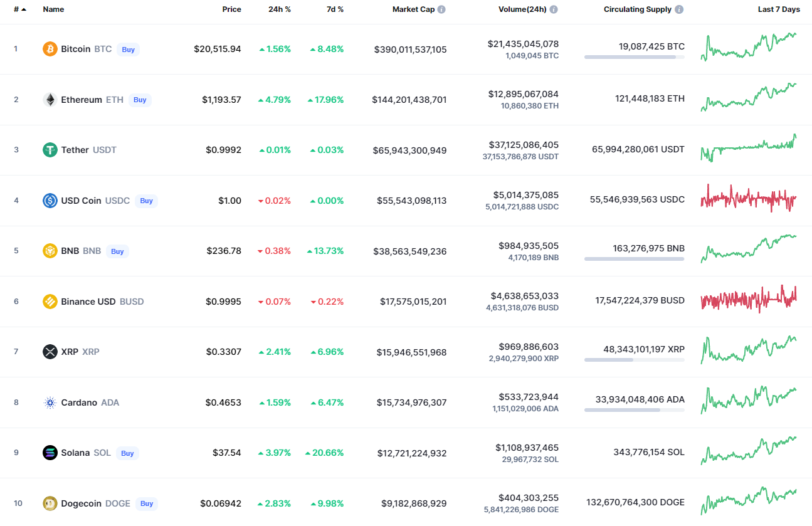Click Bitcoin price $20,515.94
Screen dimensions: 812x526
pos(218,49)
